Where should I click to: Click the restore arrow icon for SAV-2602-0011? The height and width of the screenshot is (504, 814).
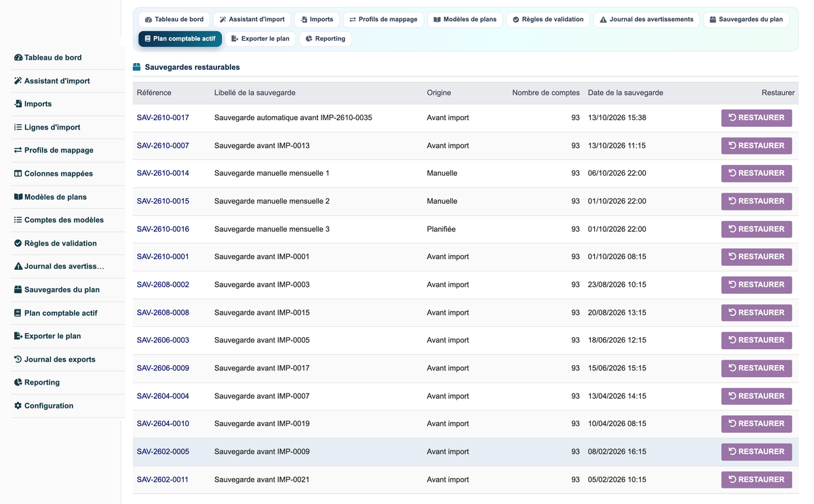pyautogui.click(x=733, y=480)
